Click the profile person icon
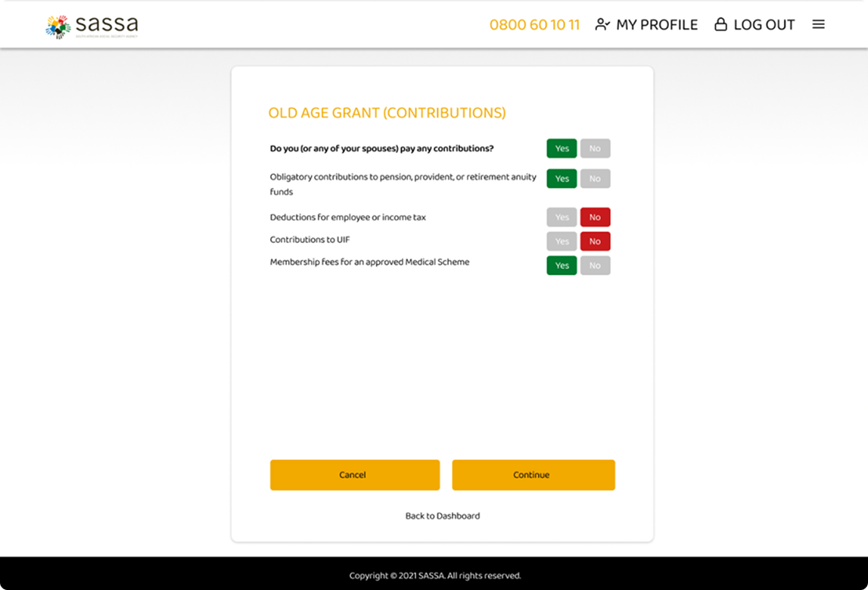This screenshot has width=868, height=590. [x=602, y=24]
